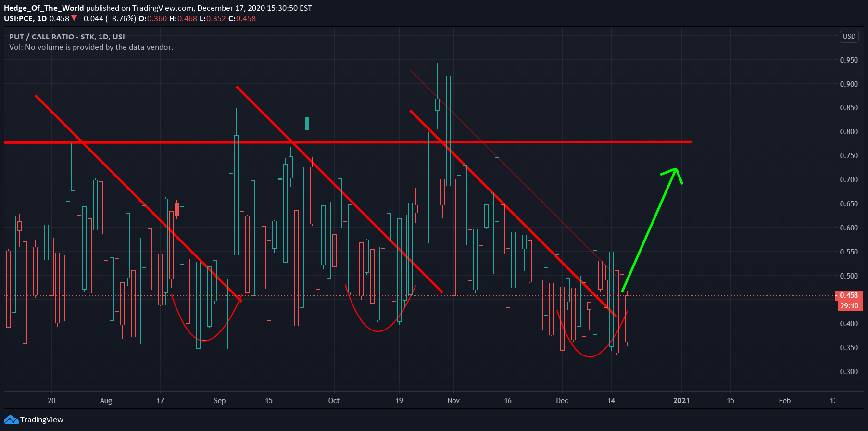Click the 17 date label on time axis

point(160,401)
